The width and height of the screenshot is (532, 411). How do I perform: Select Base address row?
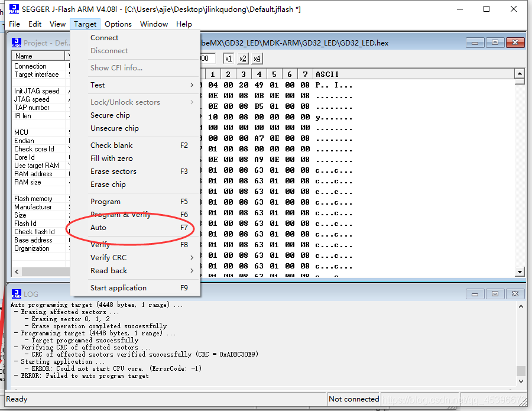point(41,240)
